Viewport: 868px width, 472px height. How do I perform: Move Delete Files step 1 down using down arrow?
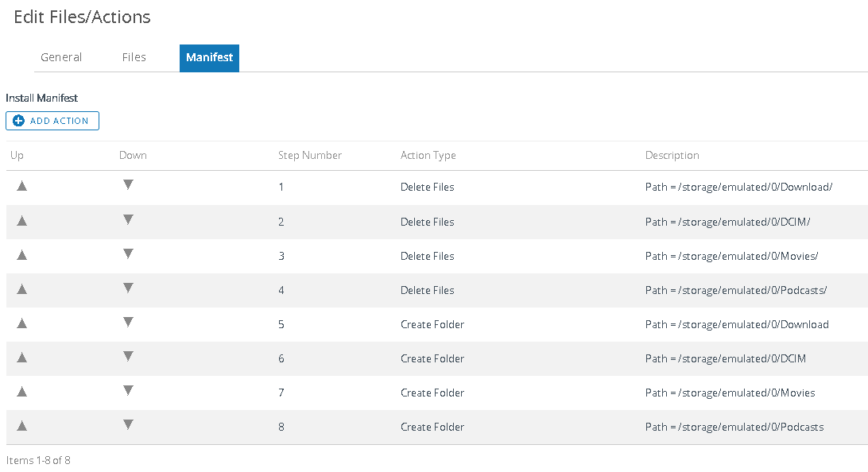pyautogui.click(x=128, y=186)
